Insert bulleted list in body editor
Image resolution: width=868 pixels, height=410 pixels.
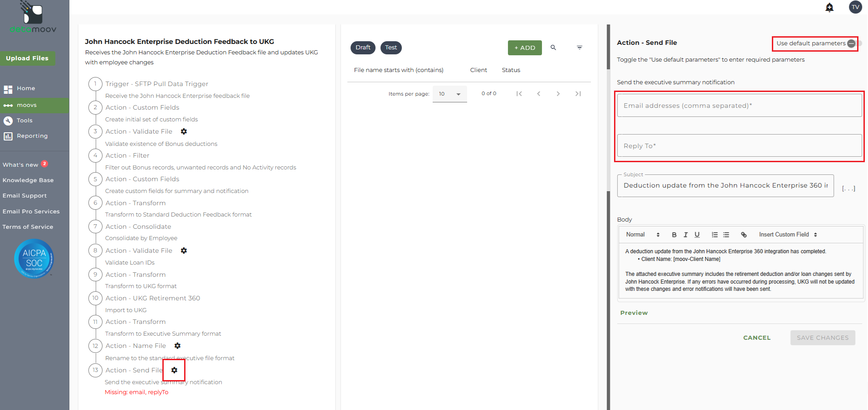coord(726,235)
